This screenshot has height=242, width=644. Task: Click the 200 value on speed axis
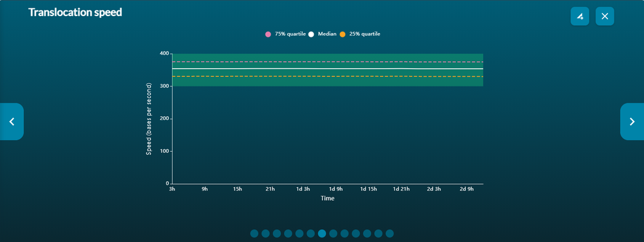[164, 119]
